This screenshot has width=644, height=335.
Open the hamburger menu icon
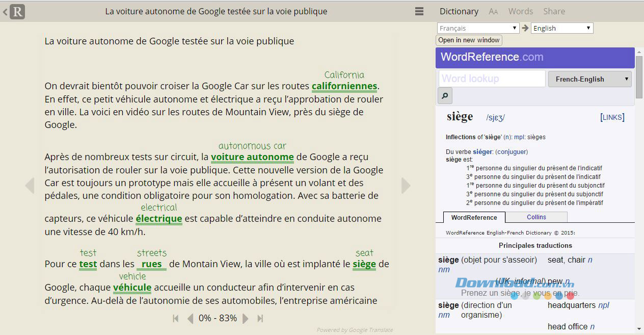[x=419, y=11]
